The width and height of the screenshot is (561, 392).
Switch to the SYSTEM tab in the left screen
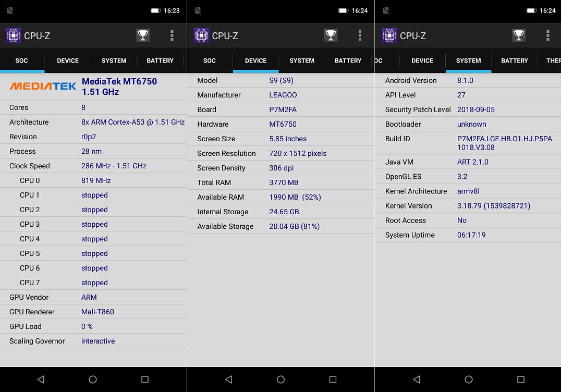point(114,60)
